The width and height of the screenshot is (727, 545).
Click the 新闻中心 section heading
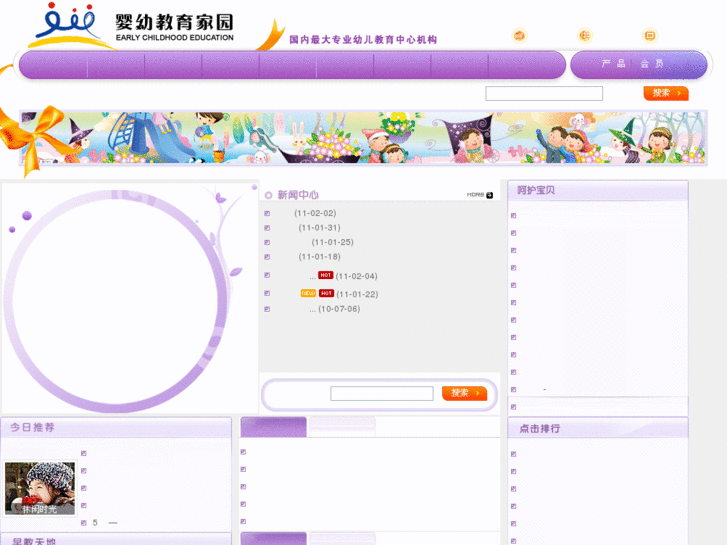(x=298, y=195)
